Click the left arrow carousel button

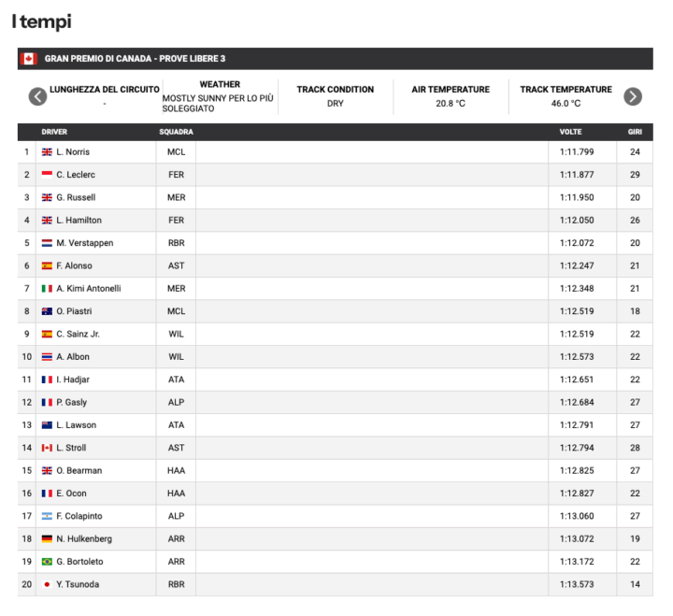pyautogui.click(x=37, y=96)
